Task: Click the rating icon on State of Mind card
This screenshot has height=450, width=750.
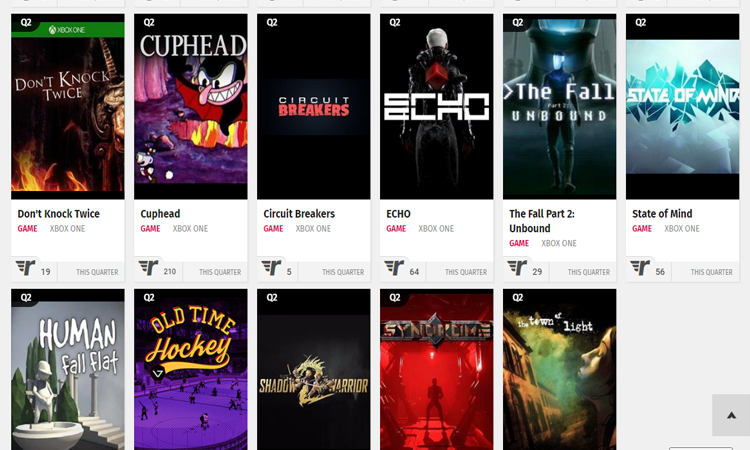Action: (640, 267)
